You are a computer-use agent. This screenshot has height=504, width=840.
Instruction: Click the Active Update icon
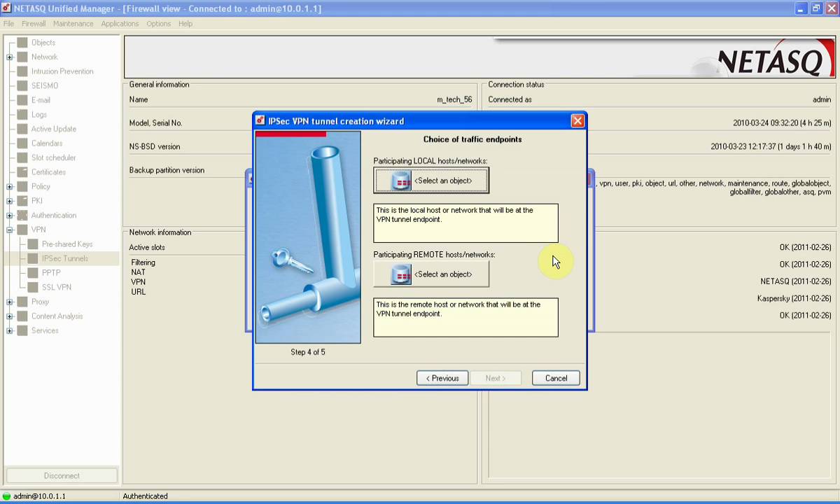point(22,129)
